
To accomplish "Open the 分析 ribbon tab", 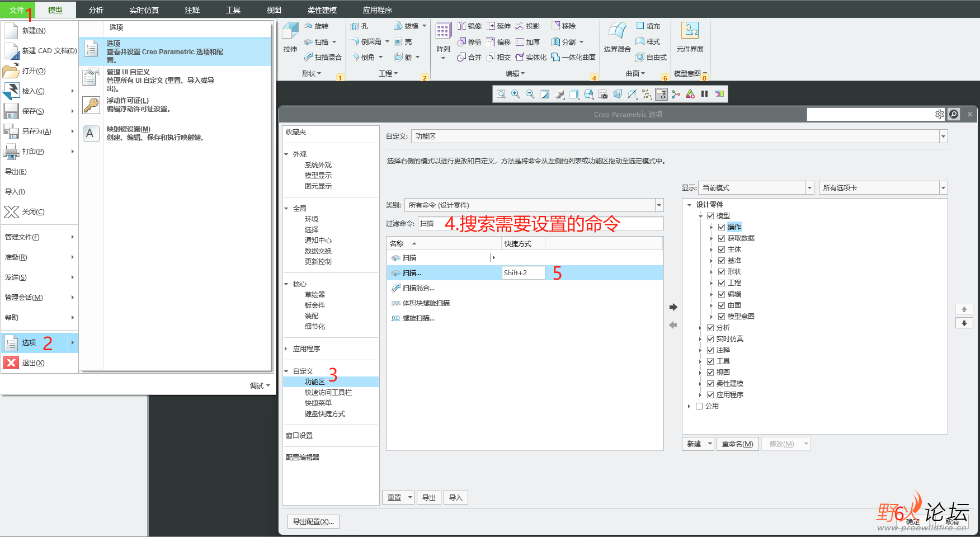I will tap(96, 10).
